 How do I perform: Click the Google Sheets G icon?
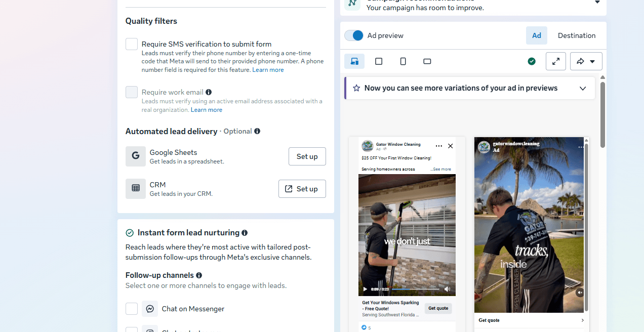click(x=136, y=156)
